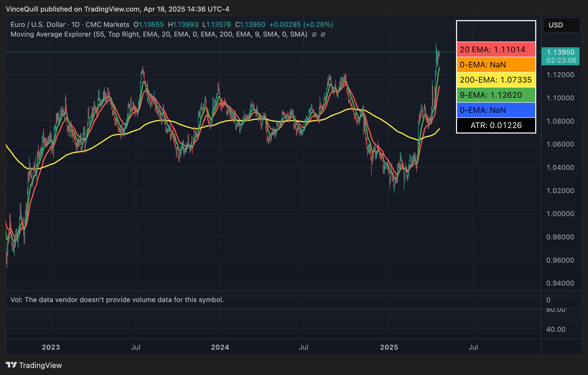This screenshot has height=375, width=588.
Task: Click the yellow 200-EMA value cell
Action: pyautogui.click(x=496, y=80)
